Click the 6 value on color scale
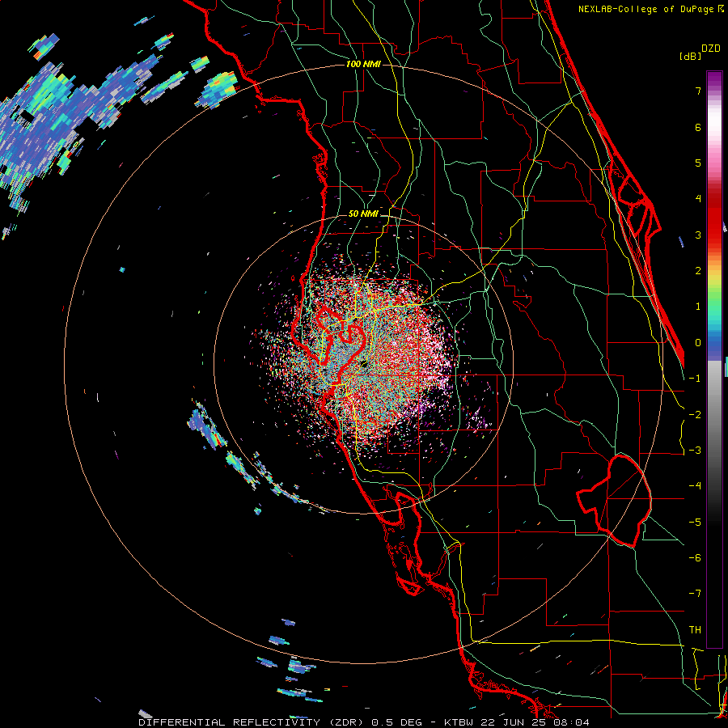The image size is (728, 728). 698,127
